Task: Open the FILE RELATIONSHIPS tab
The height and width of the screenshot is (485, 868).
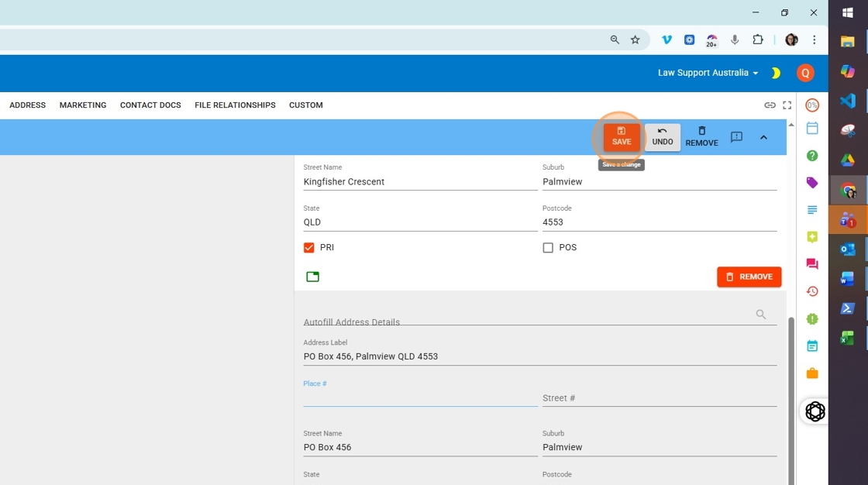Action: pos(235,105)
